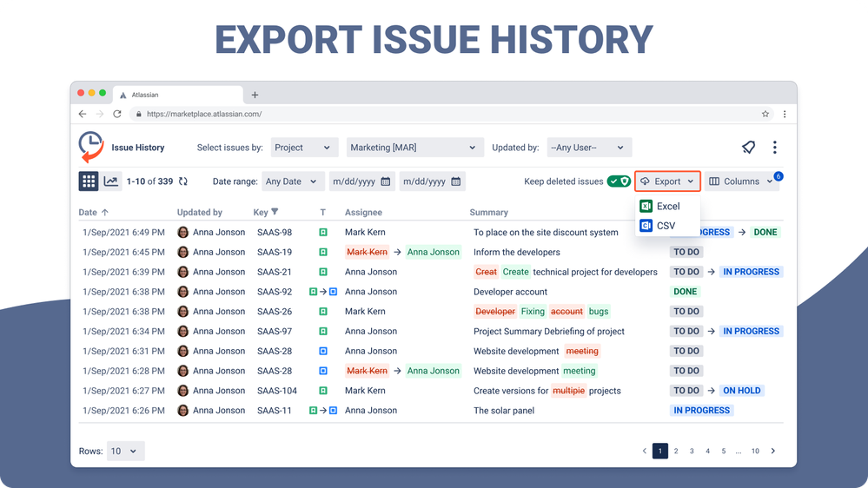Click the Summary column header
This screenshot has height=488, width=868.
(x=489, y=213)
